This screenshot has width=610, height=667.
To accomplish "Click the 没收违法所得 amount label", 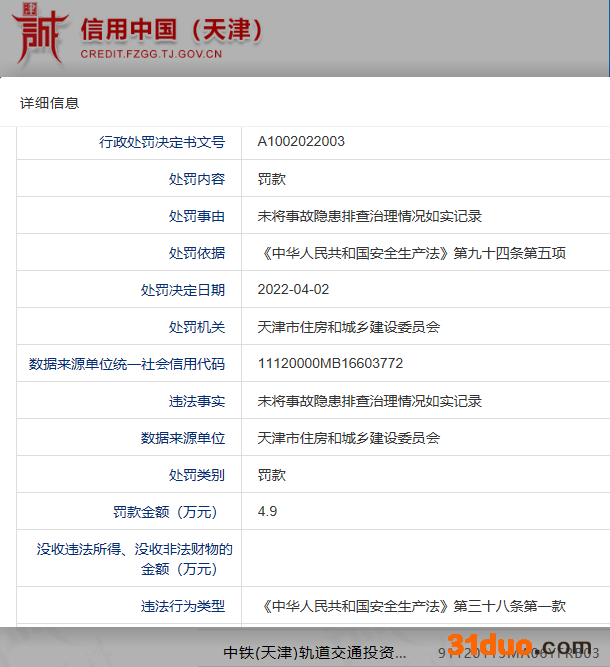I will pos(135,559).
